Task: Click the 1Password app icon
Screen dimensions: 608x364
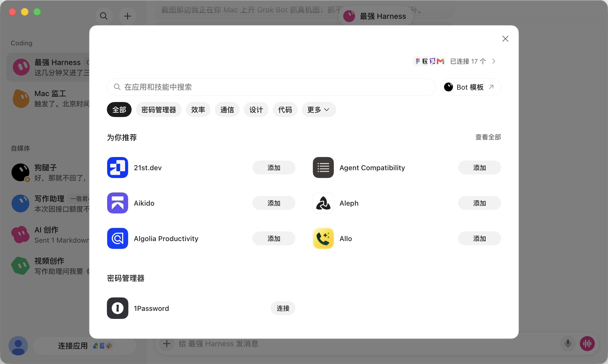Action: pyautogui.click(x=118, y=308)
